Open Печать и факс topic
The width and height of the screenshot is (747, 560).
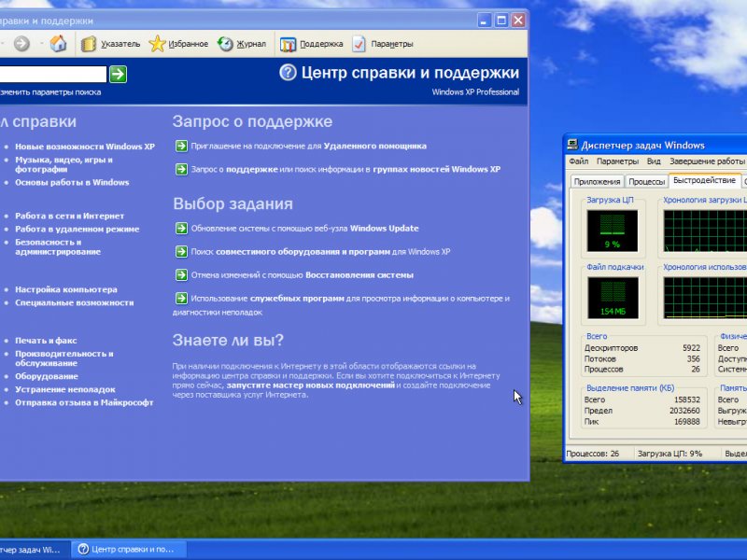tap(46, 341)
